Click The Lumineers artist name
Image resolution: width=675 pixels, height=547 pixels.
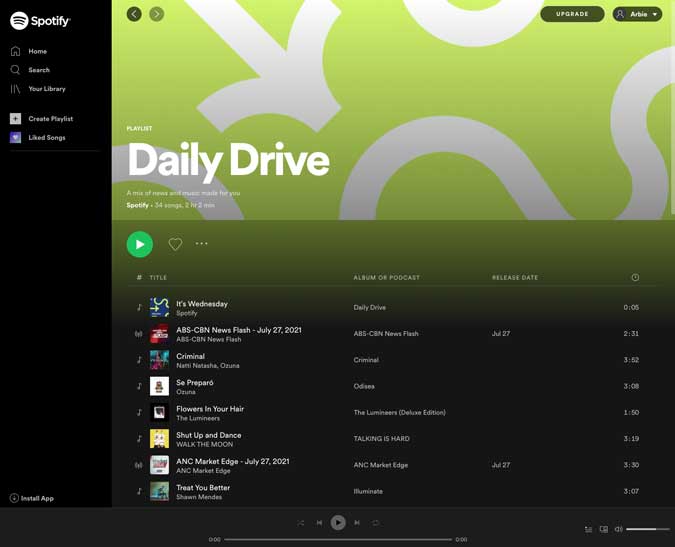pyautogui.click(x=198, y=418)
